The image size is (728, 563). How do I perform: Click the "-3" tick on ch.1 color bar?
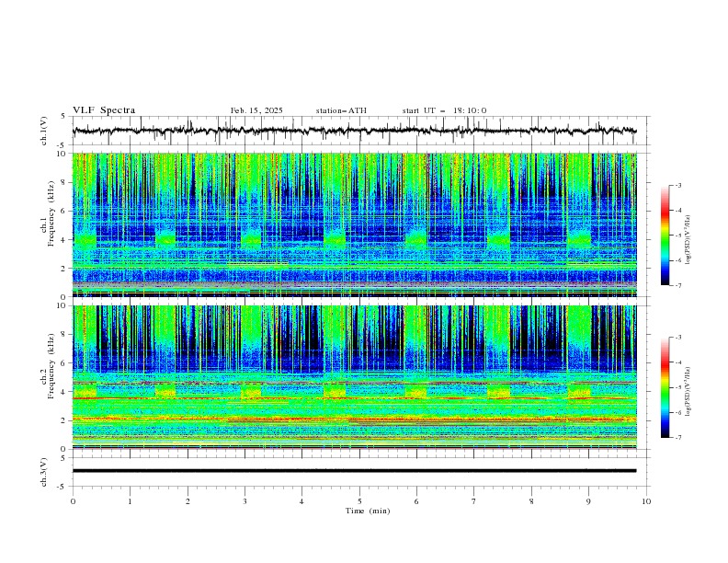pyautogui.click(x=678, y=185)
